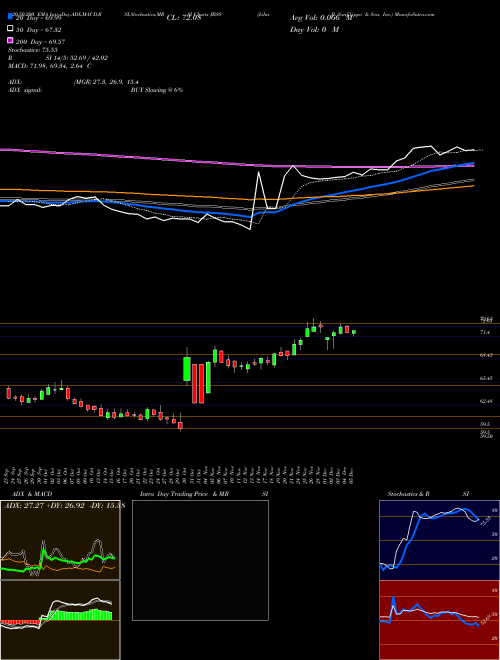The image size is (500, 660).
Task: Click the MACD: 71.98, 69.34, 2.64 line
Action: pos(50,66)
